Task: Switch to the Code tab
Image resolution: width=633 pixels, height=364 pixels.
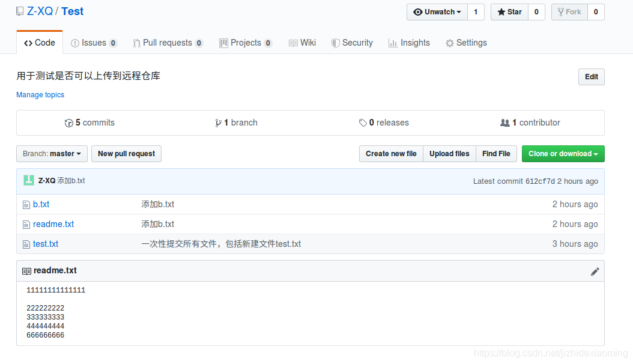Action: tap(40, 43)
